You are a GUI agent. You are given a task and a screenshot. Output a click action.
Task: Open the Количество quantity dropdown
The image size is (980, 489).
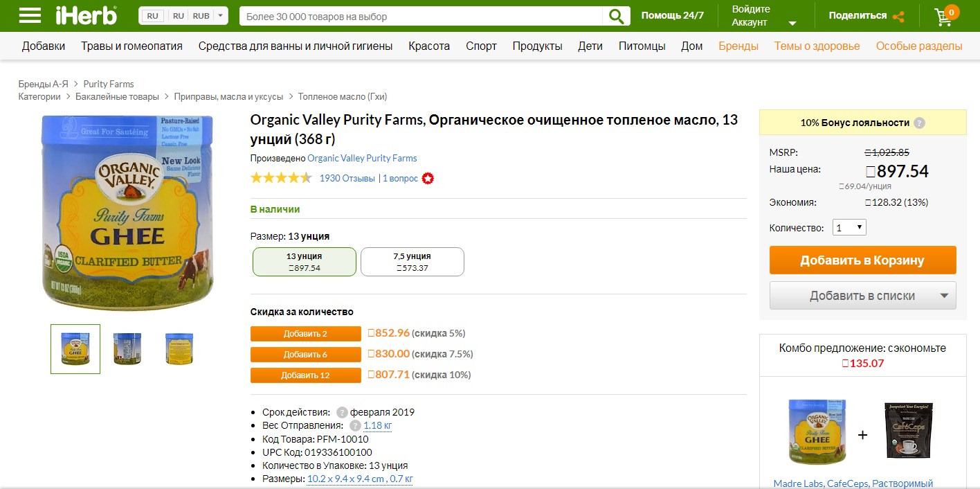click(849, 227)
